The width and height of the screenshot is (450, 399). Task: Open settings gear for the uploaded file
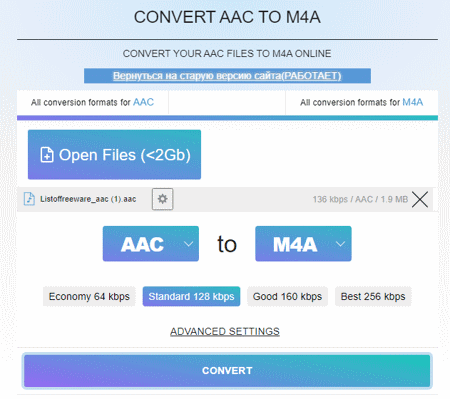162,199
